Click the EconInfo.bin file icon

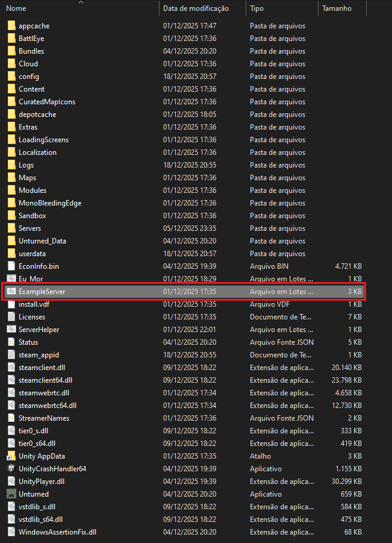point(11,266)
